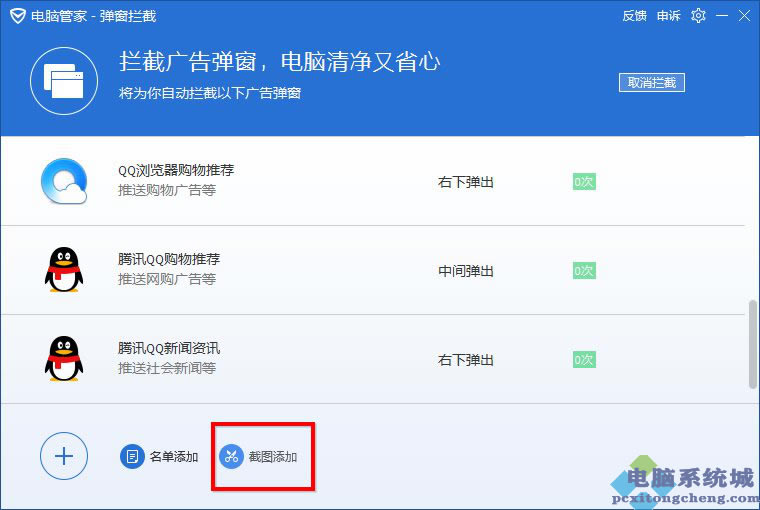The height and width of the screenshot is (510, 760).
Task: Click the 0次 count badge for 腾讯QQ新闻资讯
Action: [x=584, y=360]
